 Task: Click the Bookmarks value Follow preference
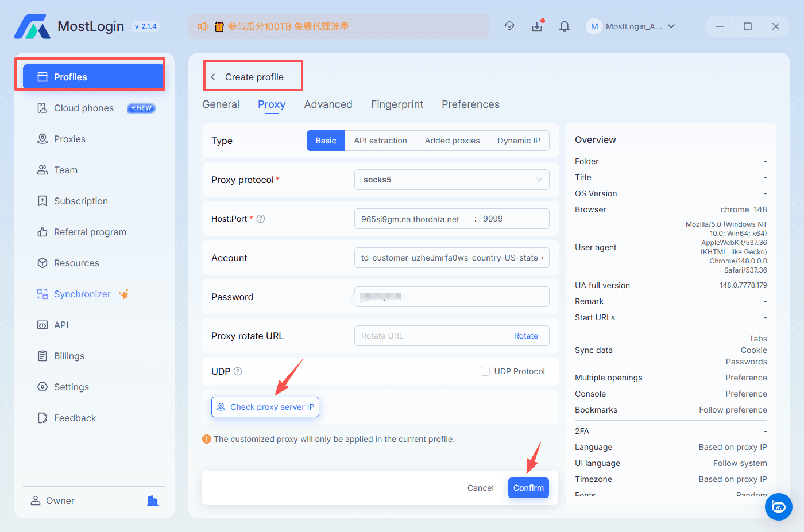point(733,410)
